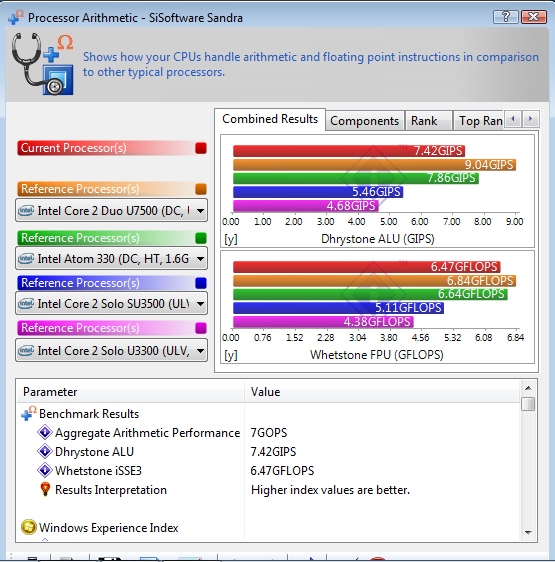Click the Value column header

(382, 392)
